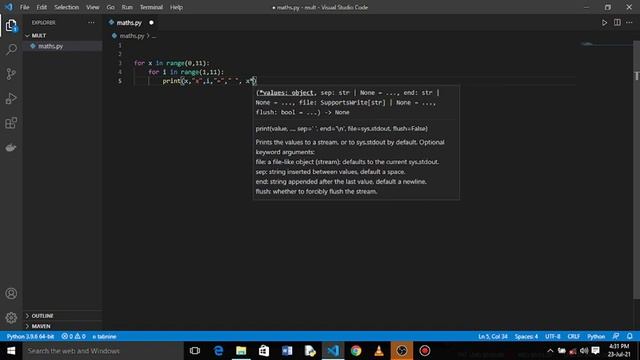Open the Help menu
Viewport: 640px width, 360px height.
pyautogui.click(x=176, y=7)
